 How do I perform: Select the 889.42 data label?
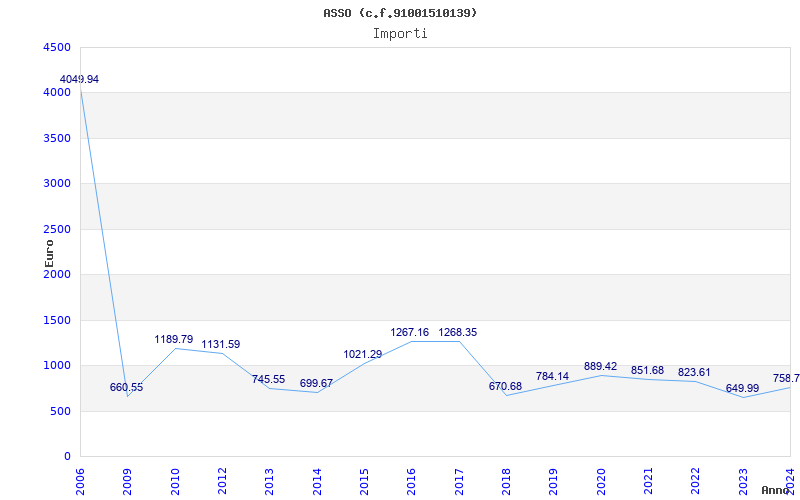tap(601, 366)
